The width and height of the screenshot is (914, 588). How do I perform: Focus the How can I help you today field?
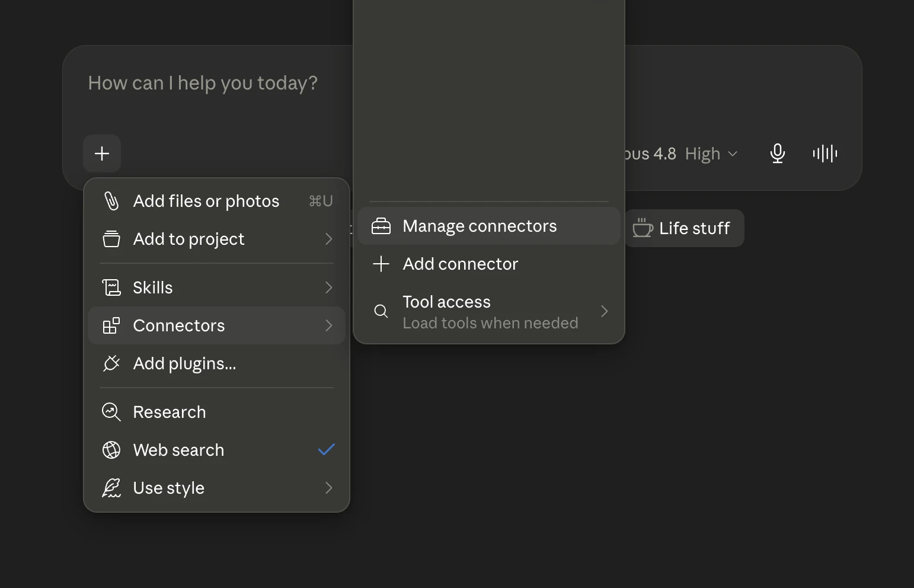(203, 83)
